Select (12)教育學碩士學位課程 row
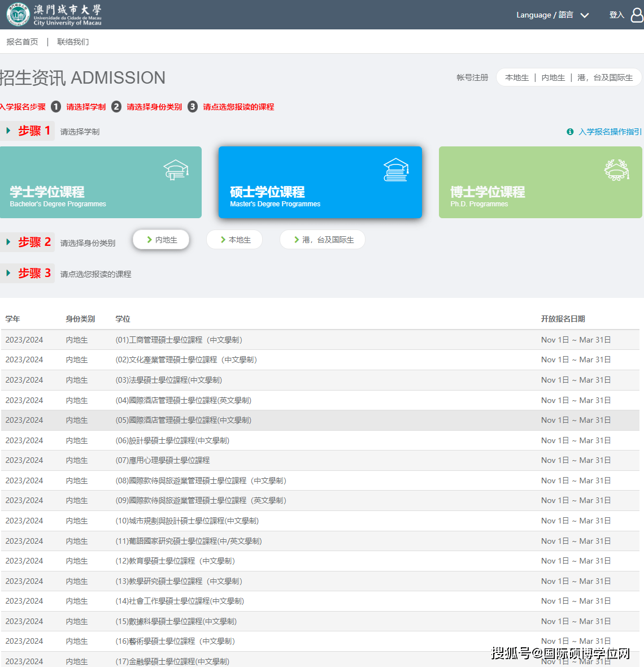 point(320,561)
